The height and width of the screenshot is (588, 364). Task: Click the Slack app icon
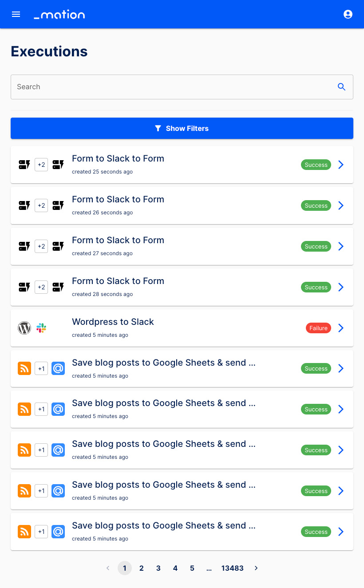point(41,328)
